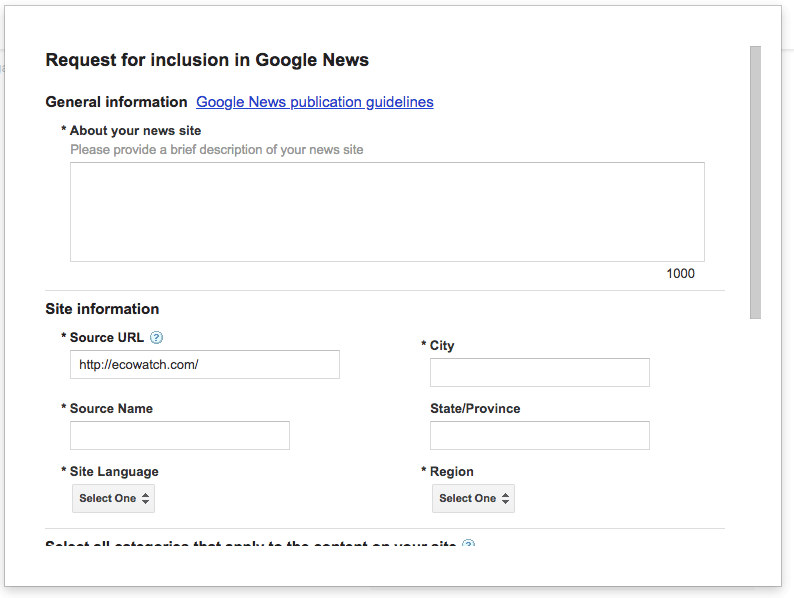Expand the Site Language dropdown
Image resolution: width=794 pixels, height=598 pixels.
tap(113, 498)
